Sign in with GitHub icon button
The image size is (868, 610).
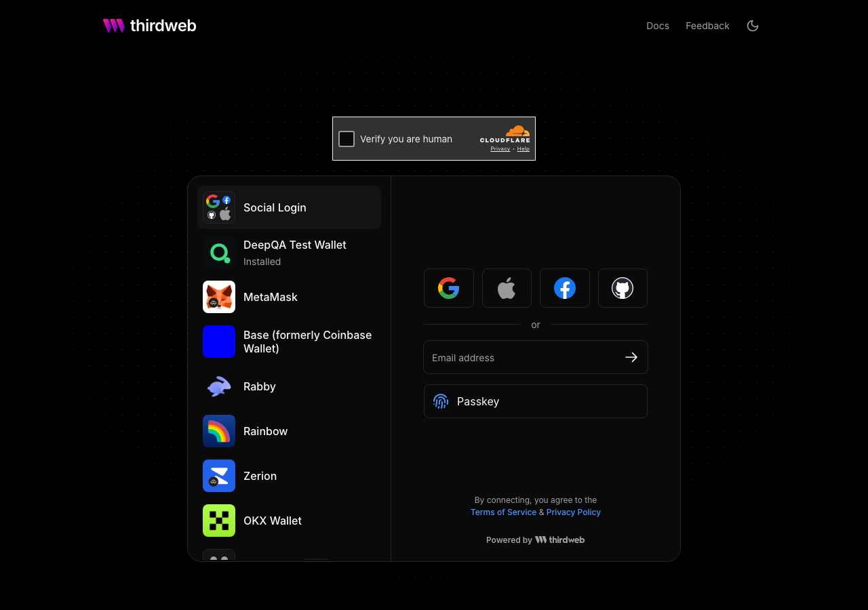(x=623, y=288)
